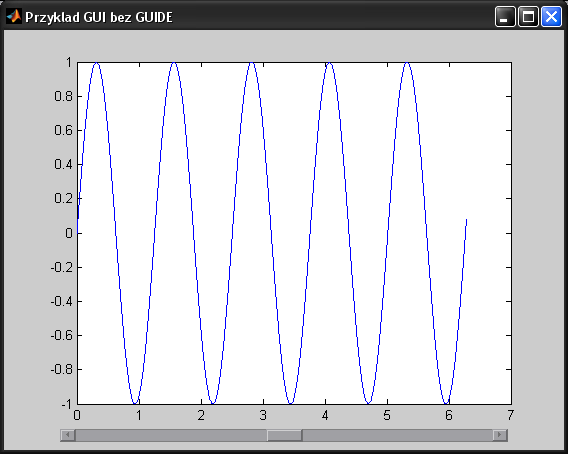Screen dimensions: 568x454
Task: Click slider track left of the thumb
Action: click(x=171, y=435)
